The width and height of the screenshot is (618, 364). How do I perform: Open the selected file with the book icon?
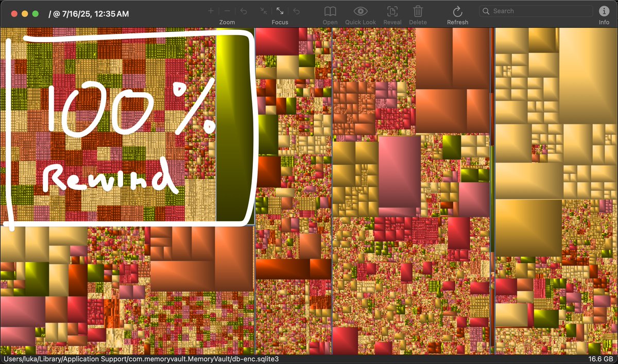coord(330,11)
